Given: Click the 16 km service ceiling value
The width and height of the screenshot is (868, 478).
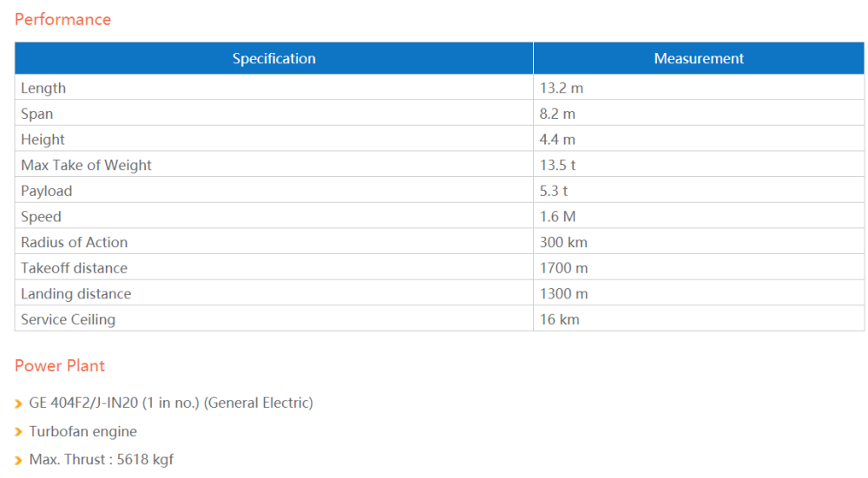Looking at the screenshot, I should [x=559, y=319].
